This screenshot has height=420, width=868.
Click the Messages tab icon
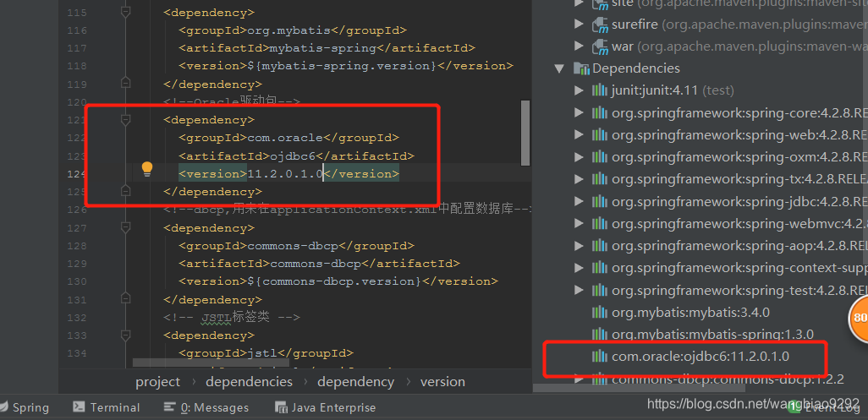[x=170, y=407]
